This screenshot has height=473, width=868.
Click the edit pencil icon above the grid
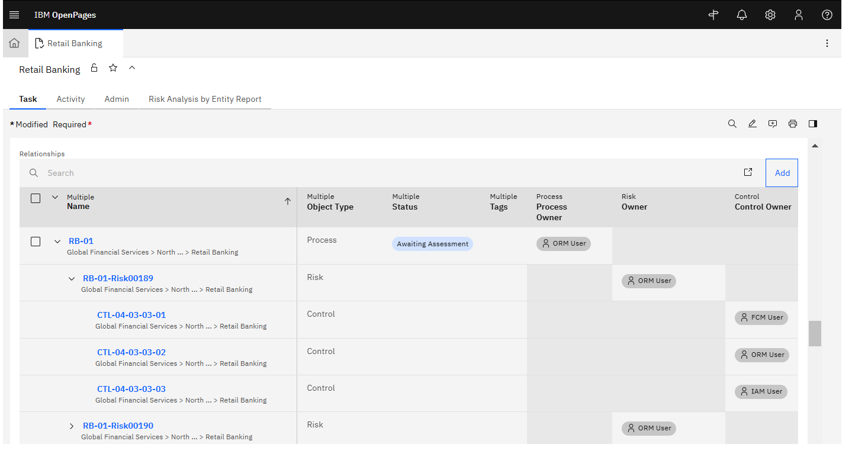[x=752, y=124]
